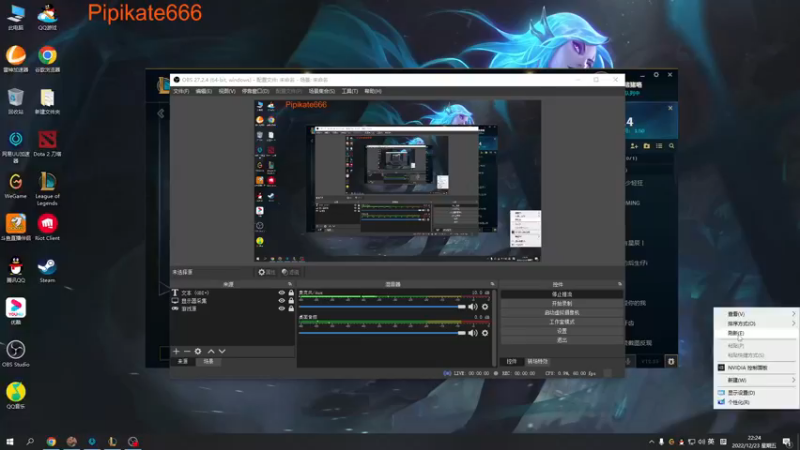The image size is (800, 450).
Task: Toggle visibility eye for the 显示器采集 source
Action: (282, 301)
